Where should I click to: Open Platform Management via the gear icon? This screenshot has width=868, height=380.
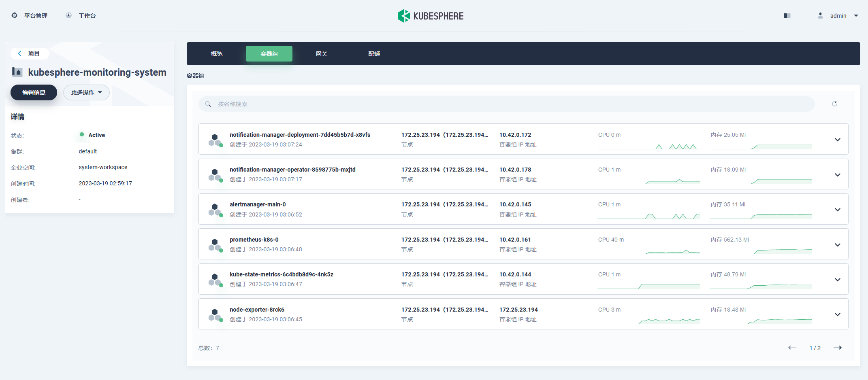point(14,15)
